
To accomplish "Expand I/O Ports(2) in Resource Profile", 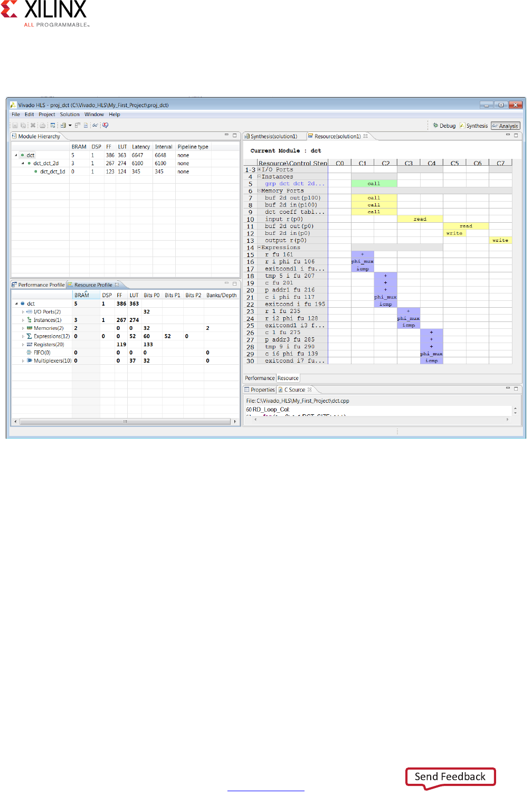I will [23, 312].
